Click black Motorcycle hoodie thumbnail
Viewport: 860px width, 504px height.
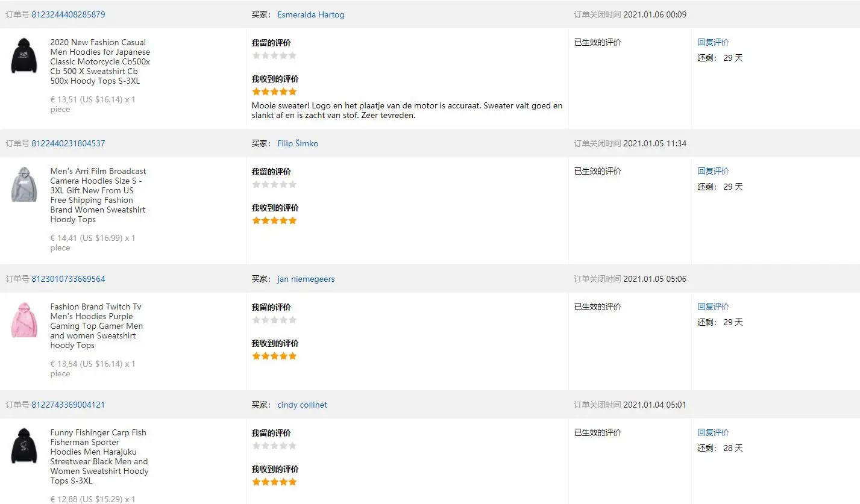24,55
